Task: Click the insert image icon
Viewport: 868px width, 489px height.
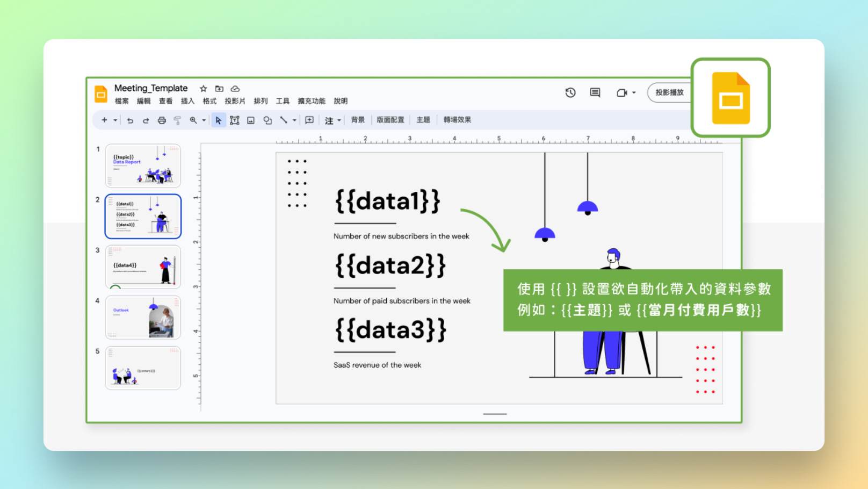Action: [251, 120]
